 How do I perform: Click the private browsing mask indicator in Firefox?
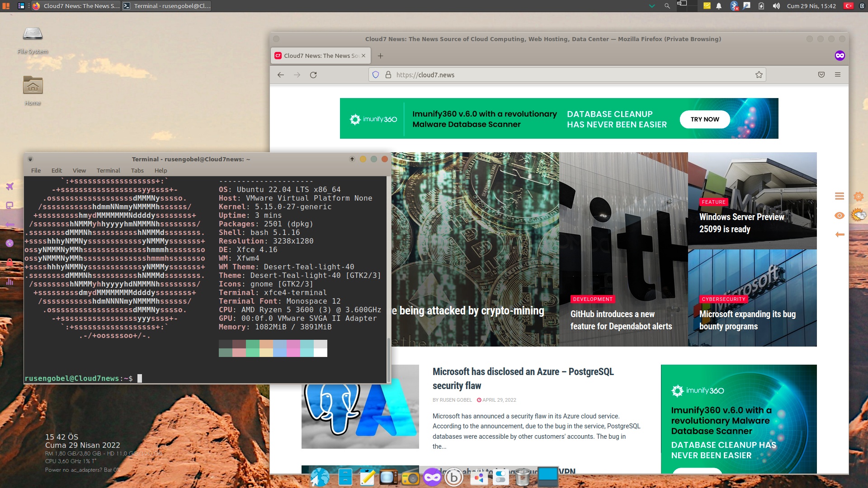tap(840, 56)
